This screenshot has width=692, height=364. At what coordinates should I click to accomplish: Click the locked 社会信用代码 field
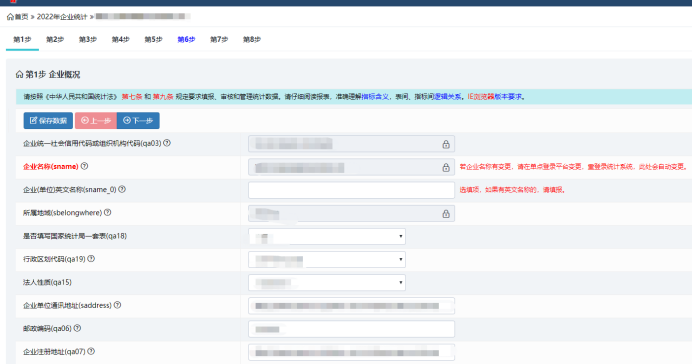351,144
